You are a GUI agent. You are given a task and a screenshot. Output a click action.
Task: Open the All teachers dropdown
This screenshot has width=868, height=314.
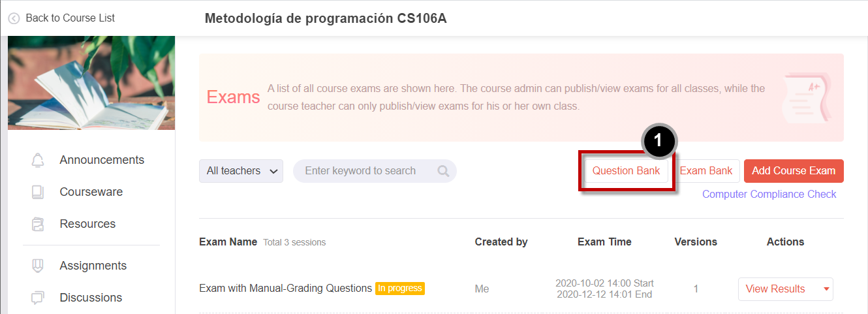click(241, 171)
